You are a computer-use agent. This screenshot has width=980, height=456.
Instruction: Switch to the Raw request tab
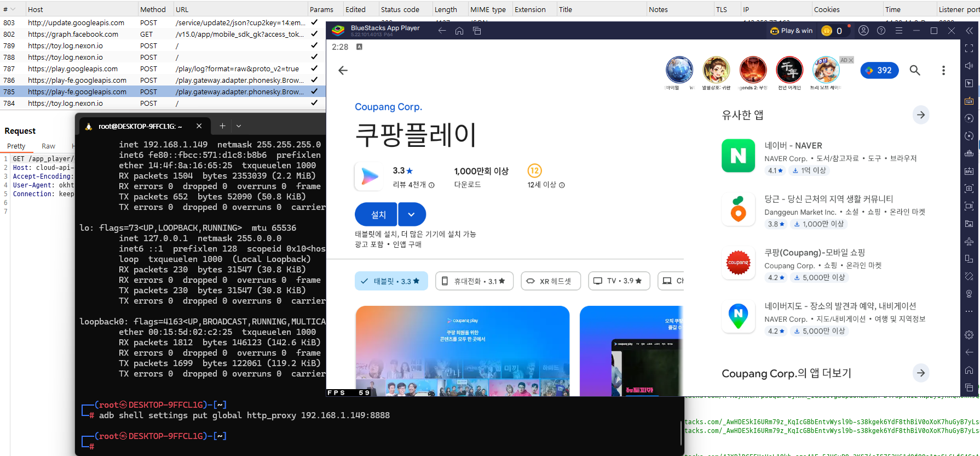(48, 146)
